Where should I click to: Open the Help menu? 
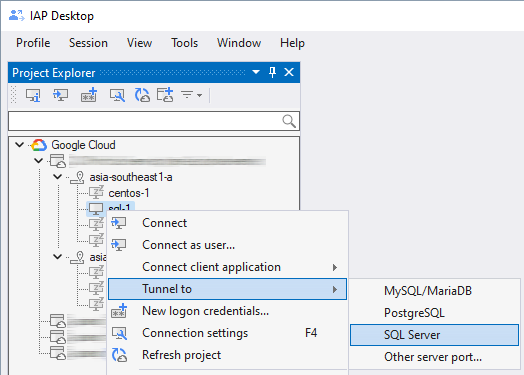pyautogui.click(x=292, y=43)
